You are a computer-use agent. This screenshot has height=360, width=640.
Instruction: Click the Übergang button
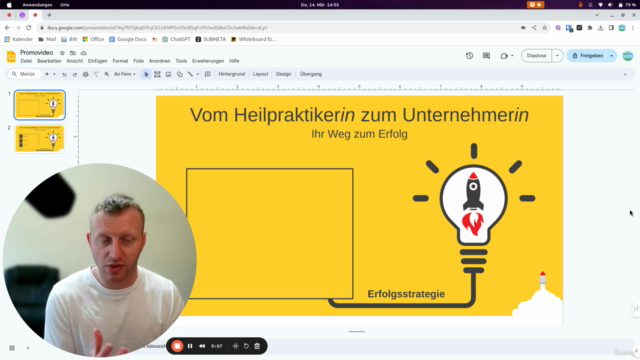[x=311, y=74]
